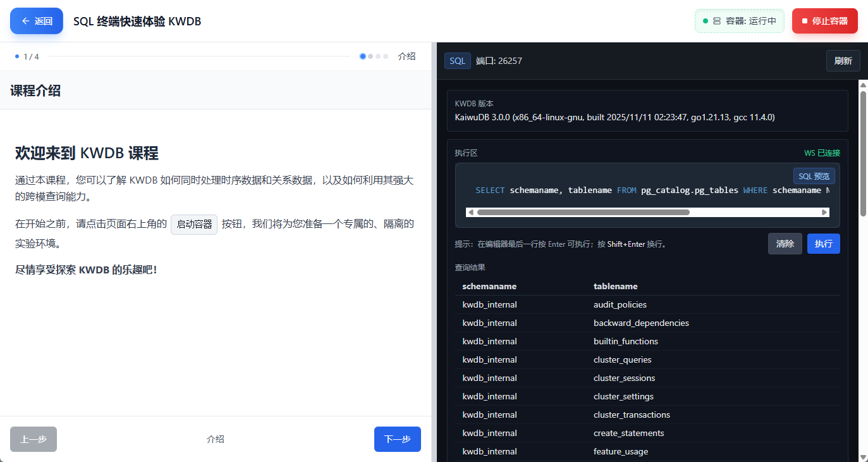Image resolution: width=868 pixels, height=462 pixels.
Task: Click the green running status dot
Action: coord(705,21)
